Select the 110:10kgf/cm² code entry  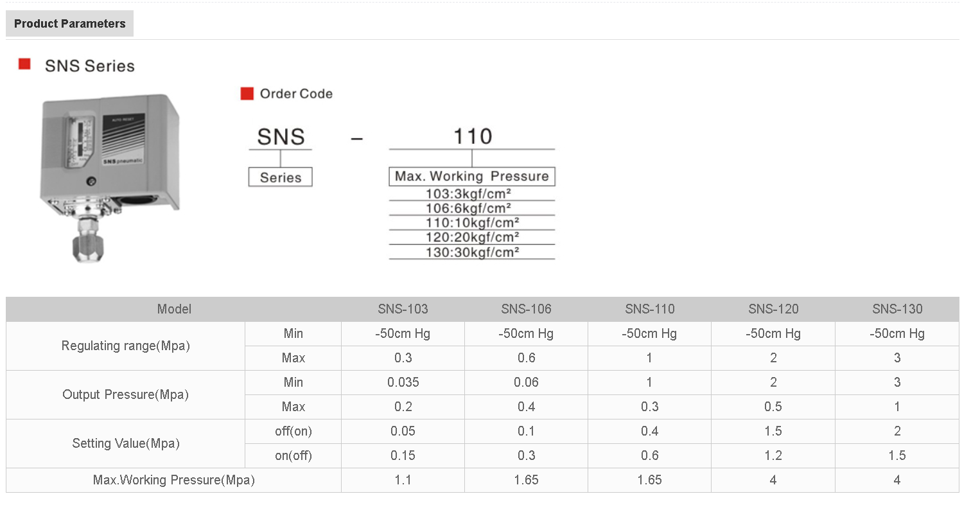click(x=471, y=223)
